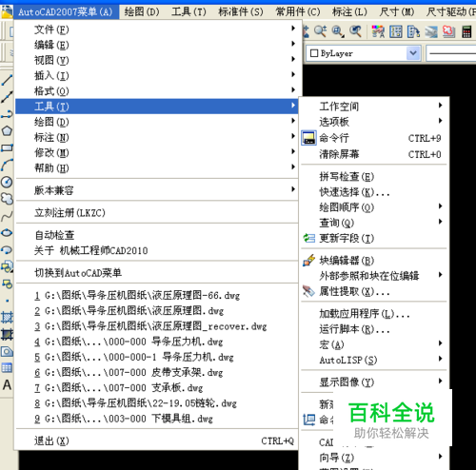Open the 标注(L) menu bar item

(x=349, y=12)
